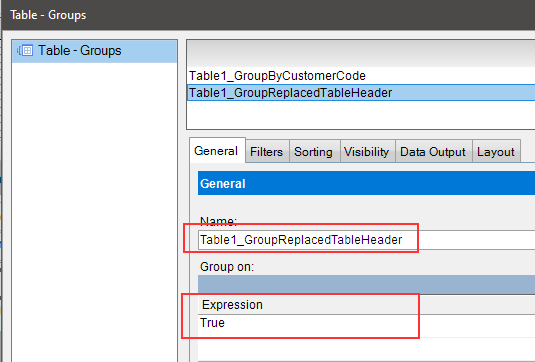Select the Table - Groups tree item

tap(95, 51)
